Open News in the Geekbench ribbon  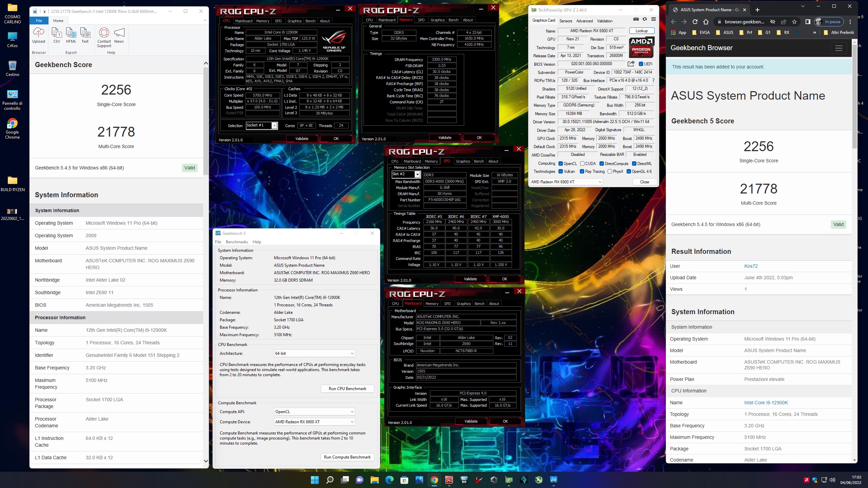119,36
